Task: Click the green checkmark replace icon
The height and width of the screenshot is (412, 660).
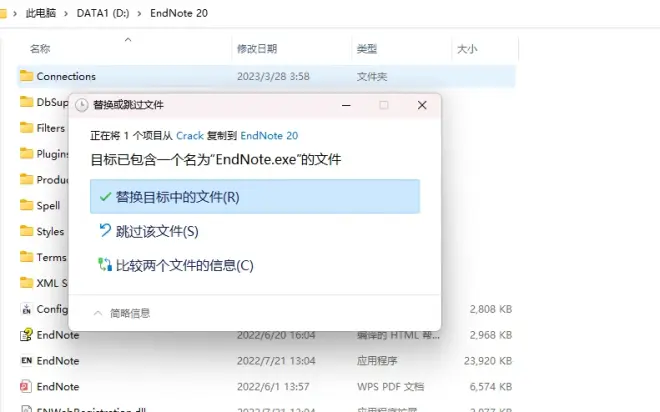Action: coord(105,197)
